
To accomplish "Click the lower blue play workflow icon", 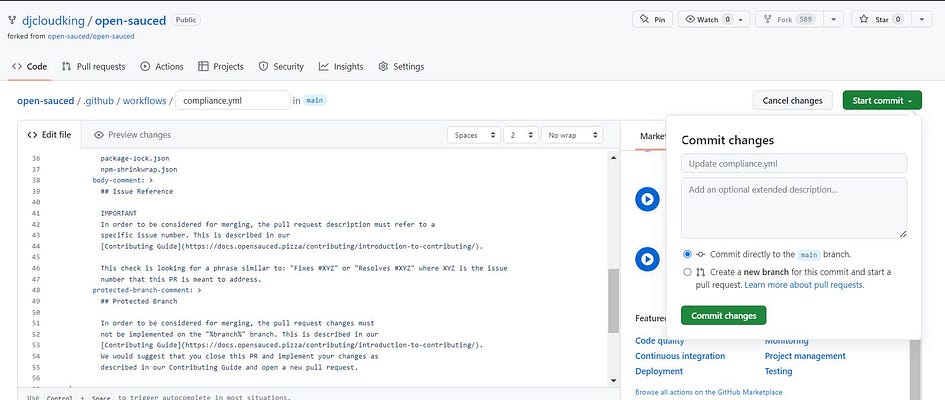I will coord(647,259).
